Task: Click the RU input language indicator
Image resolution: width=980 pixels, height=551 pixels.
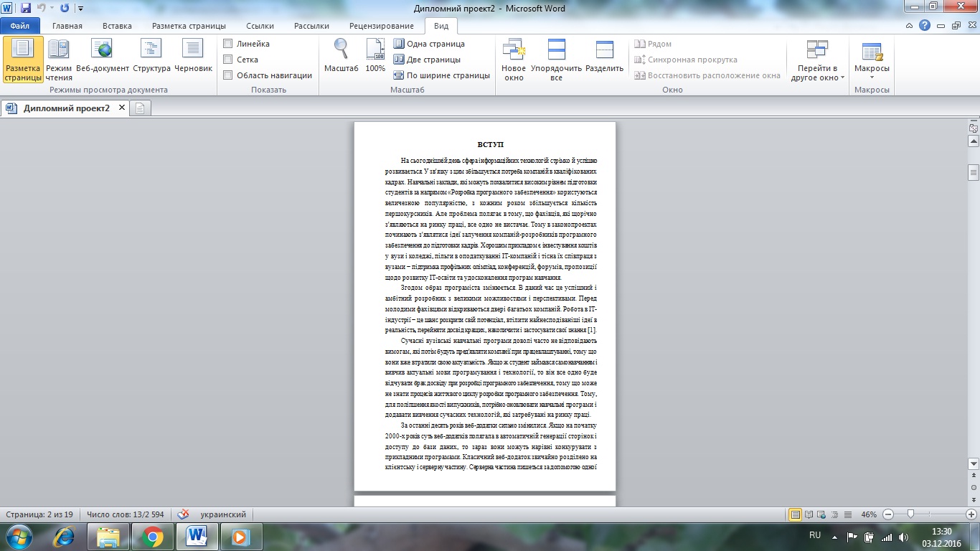Action: click(x=815, y=535)
